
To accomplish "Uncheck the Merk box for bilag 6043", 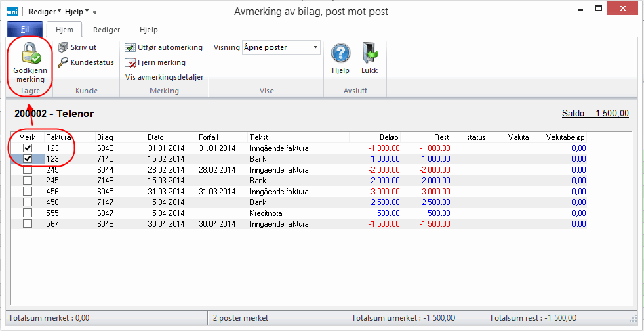I will coord(28,148).
